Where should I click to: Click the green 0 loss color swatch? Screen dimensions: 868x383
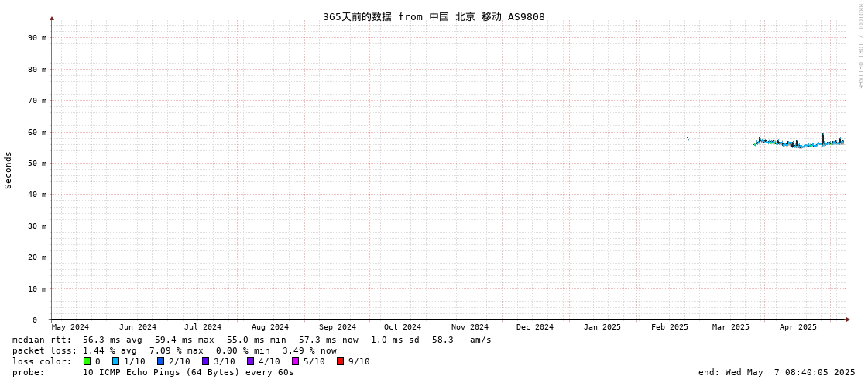(87, 361)
